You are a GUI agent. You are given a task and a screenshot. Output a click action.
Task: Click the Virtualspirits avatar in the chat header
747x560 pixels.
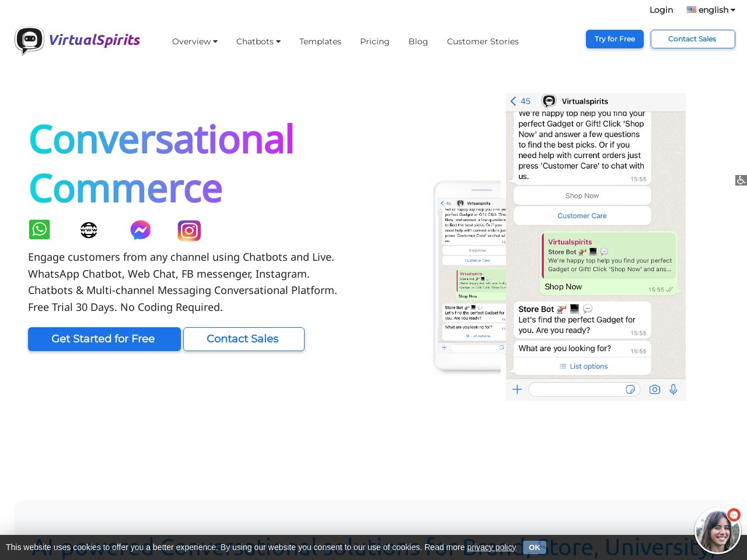[549, 101]
